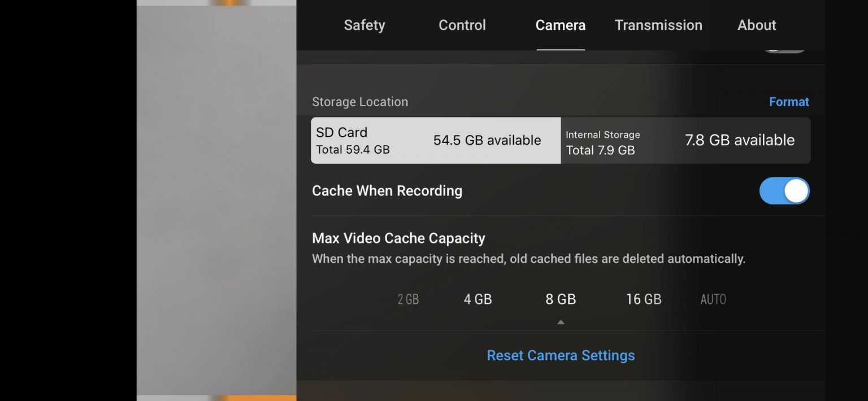Set max cache capacity to 4 GB
Image resolution: width=868 pixels, height=401 pixels.
pyautogui.click(x=478, y=299)
